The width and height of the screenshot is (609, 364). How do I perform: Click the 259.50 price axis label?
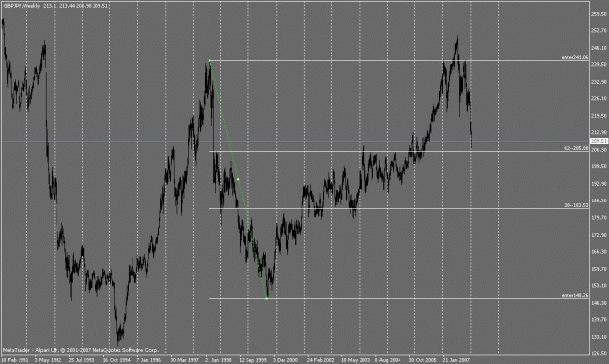(x=598, y=14)
